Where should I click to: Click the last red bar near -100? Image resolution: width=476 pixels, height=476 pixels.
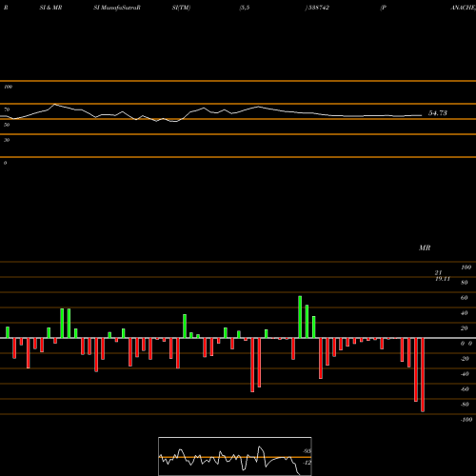[x=423, y=375]
